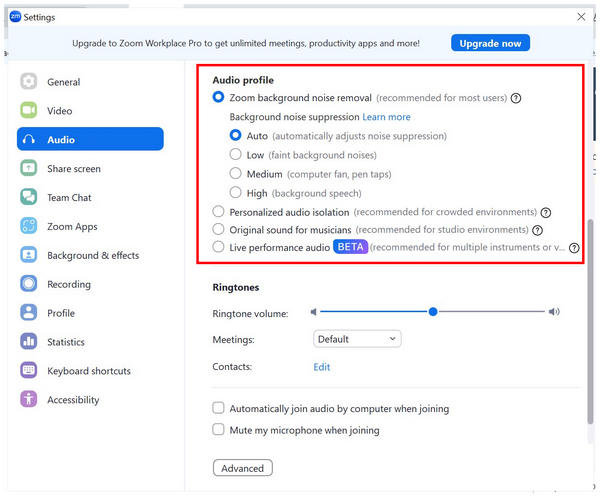Click the Ringtone volume slider handle

(433, 312)
